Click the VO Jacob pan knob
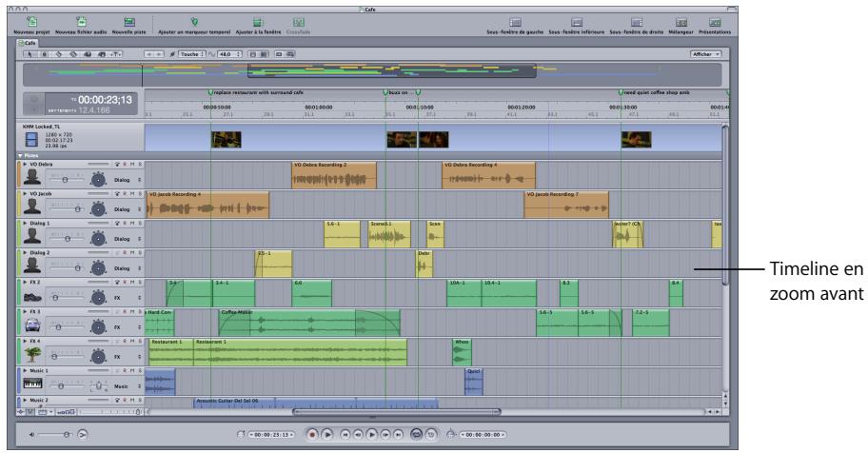Screen dimensions: 868x453 [98, 208]
